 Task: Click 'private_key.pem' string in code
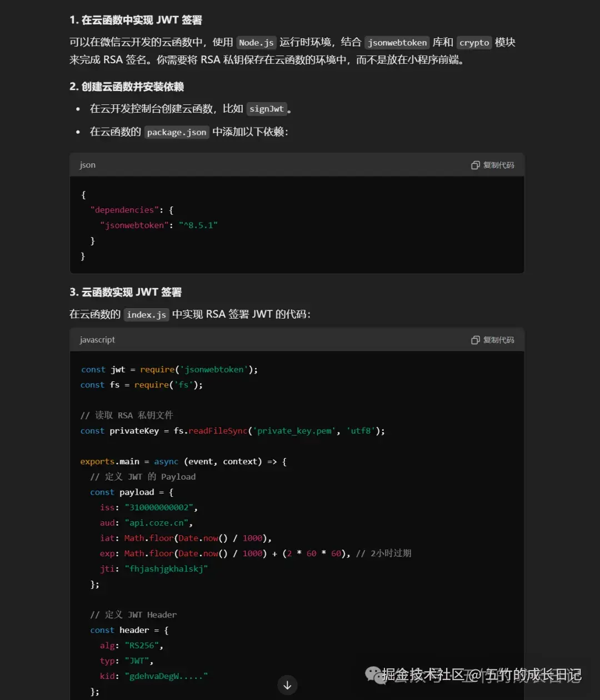294,431
